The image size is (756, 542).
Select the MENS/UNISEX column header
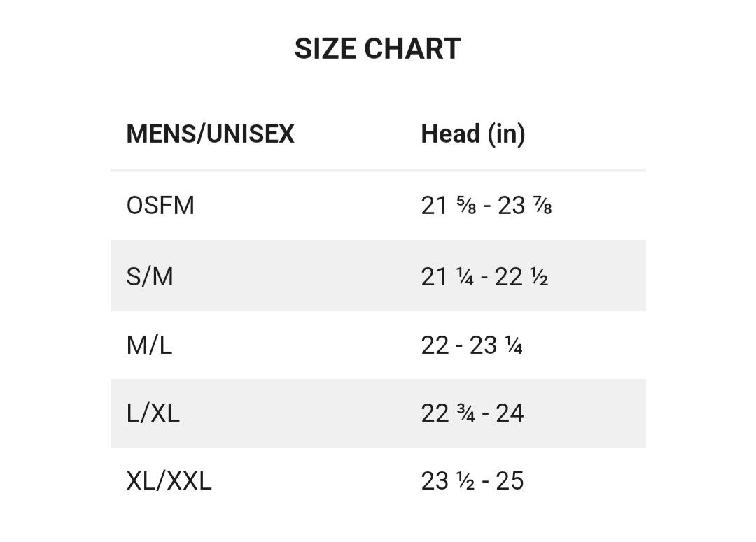click(x=210, y=134)
